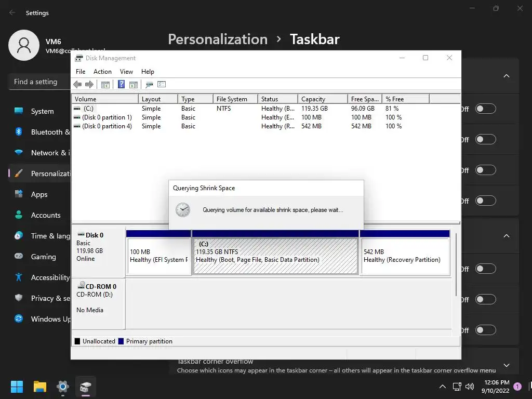Switch to Settings gear on the taskbar
Image resolution: width=532 pixels, height=399 pixels.
click(63, 387)
